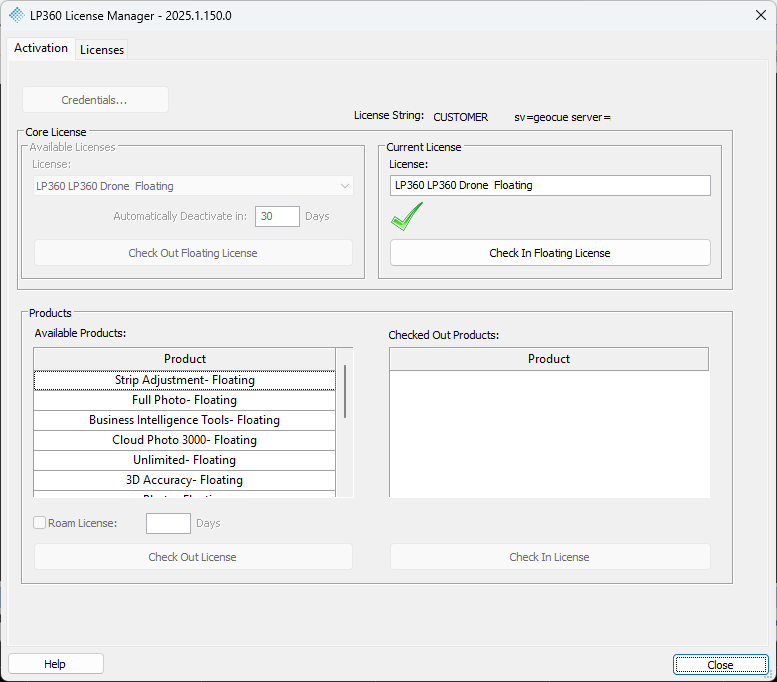777x682 pixels.
Task: Click the Check Out License button
Action: coord(193,557)
